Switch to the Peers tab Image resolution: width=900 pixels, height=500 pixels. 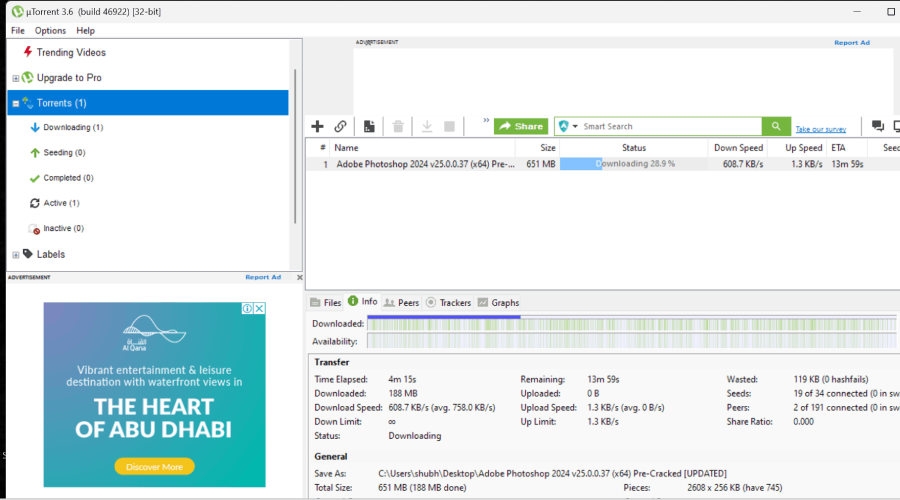[402, 303]
